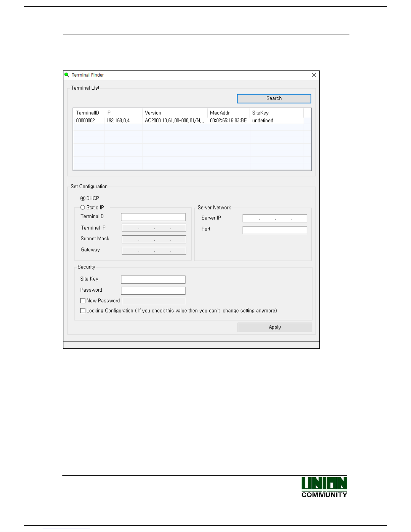The image size is (411, 532).
Task: Click the Version column header
Action: click(x=153, y=113)
